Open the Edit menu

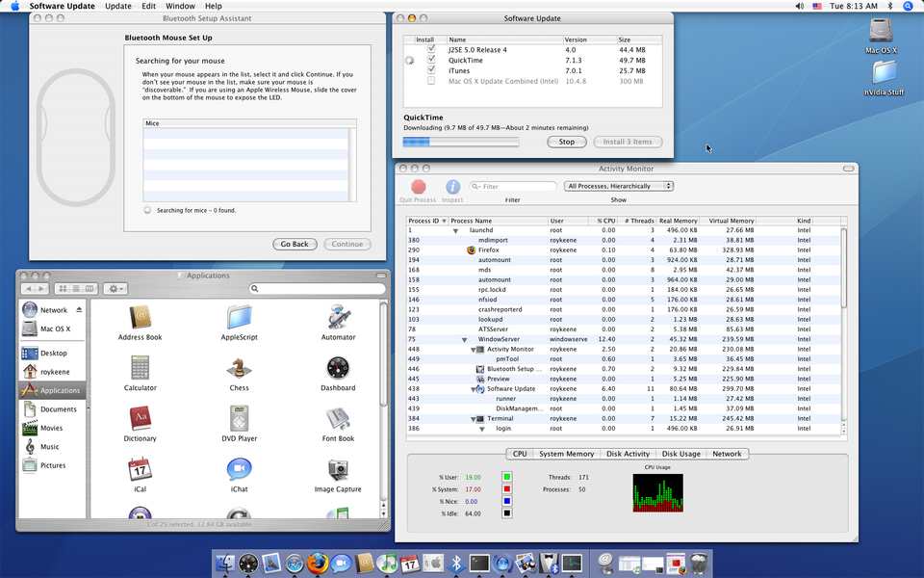(148, 6)
